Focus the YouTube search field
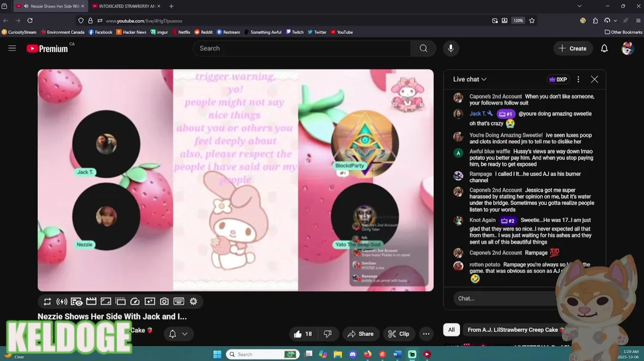The height and width of the screenshot is (361, 644). pyautogui.click(x=302, y=48)
